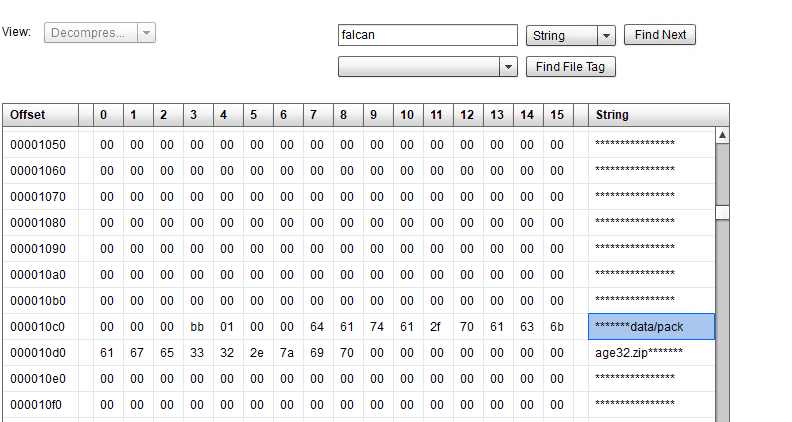The image size is (792, 422).
Task: Click column 15 header
Action: pos(557,115)
